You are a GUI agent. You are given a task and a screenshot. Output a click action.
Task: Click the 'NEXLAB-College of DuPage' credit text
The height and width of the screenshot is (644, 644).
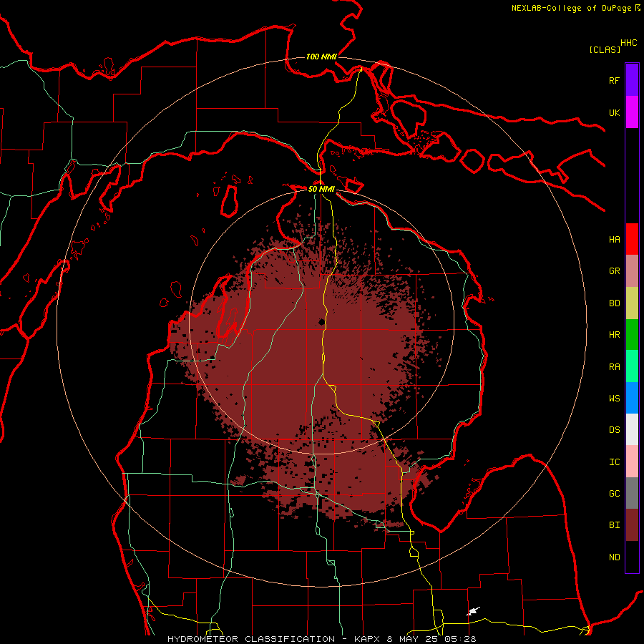[571, 8]
